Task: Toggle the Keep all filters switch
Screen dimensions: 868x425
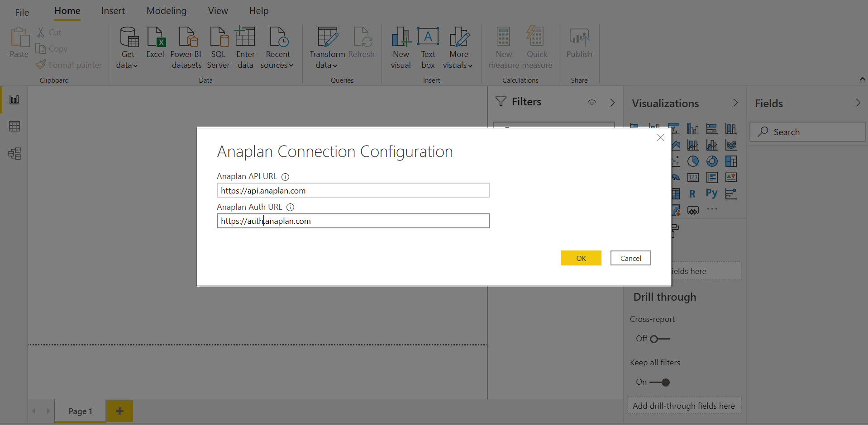Action: (660, 382)
